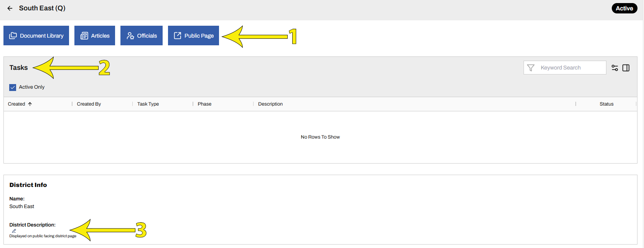The height and width of the screenshot is (248, 644).
Task: Click the Officials person icon
Action: pos(130,36)
